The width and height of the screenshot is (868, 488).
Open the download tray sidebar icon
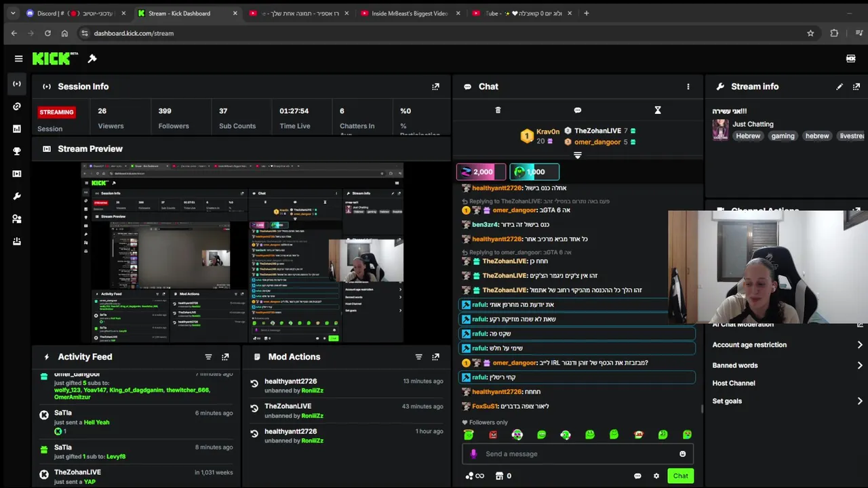17,241
